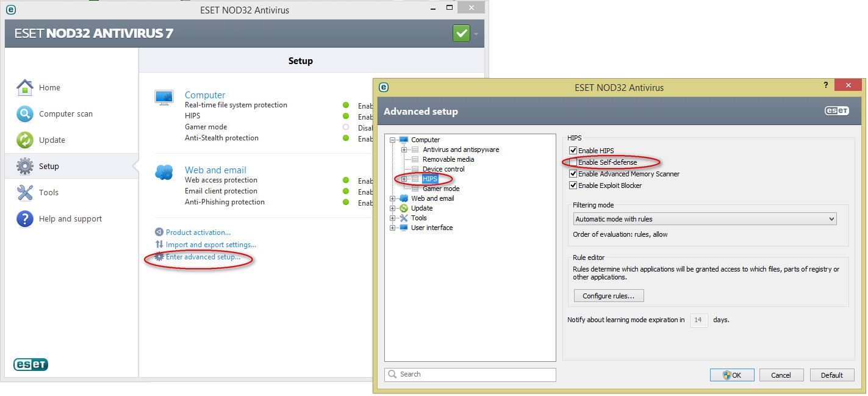Expand the Update tree node

[x=393, y=208]
